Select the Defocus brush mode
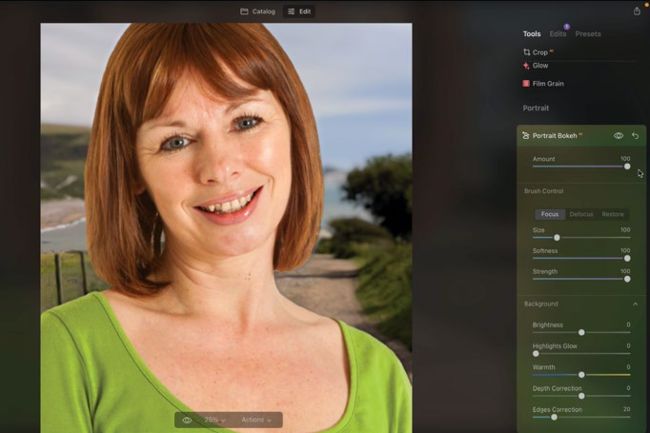Screen dimensions: 650x433 click(581, 214)
